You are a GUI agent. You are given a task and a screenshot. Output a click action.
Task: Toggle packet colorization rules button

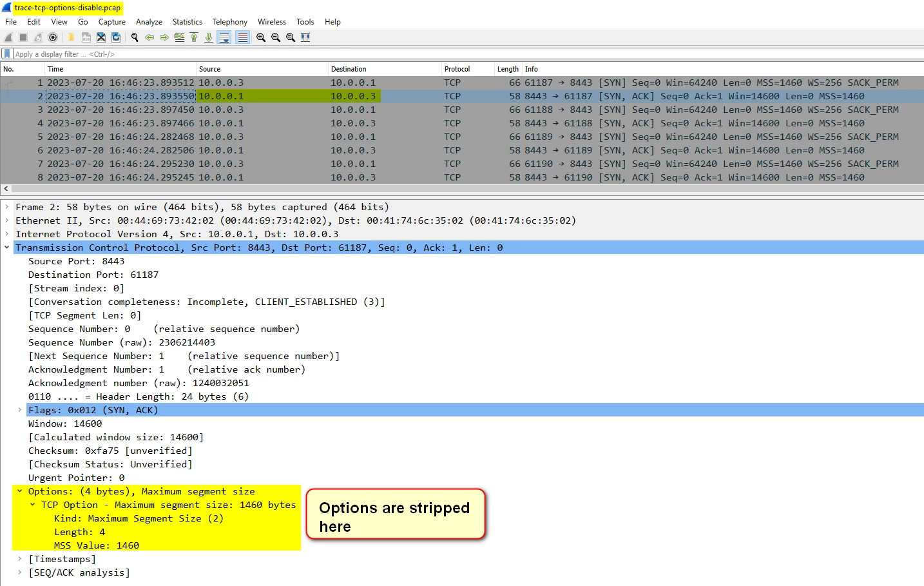point(242,37)
